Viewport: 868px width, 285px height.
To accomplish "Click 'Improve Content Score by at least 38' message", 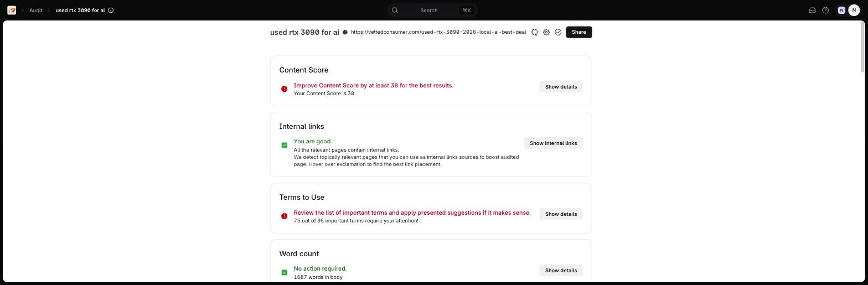I will click(374, 85).
